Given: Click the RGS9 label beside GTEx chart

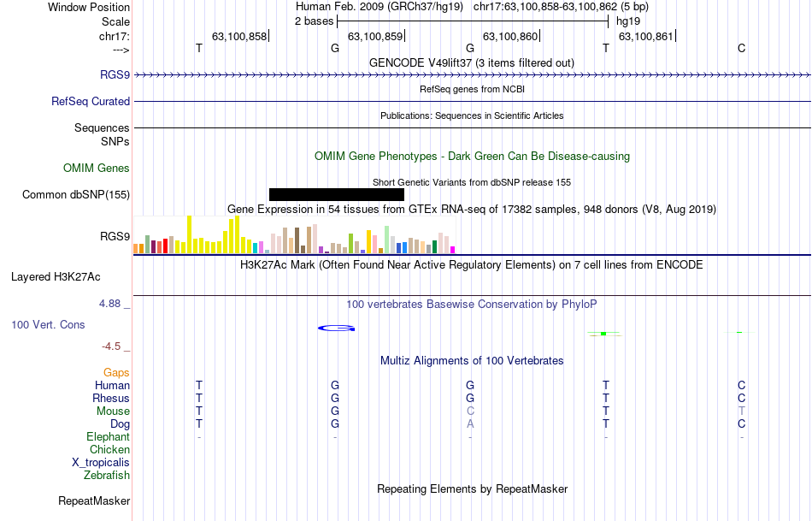Looking at the screenshot, I should (x=115, y=236).
